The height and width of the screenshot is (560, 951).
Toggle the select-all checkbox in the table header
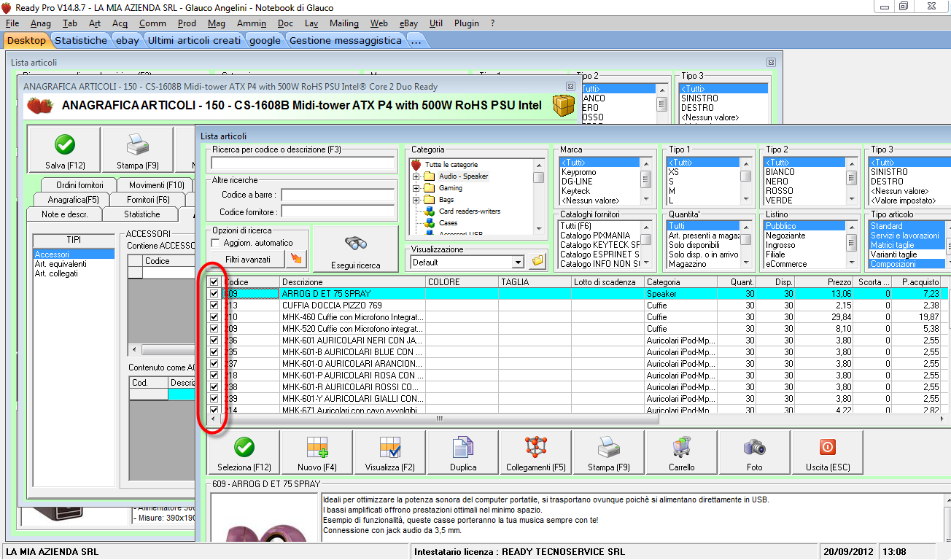point(214,282)
